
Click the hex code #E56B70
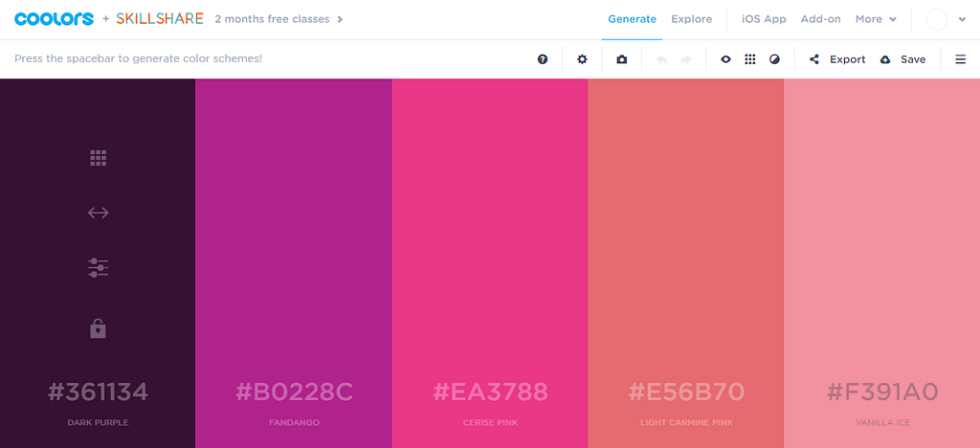pos(686,392)
